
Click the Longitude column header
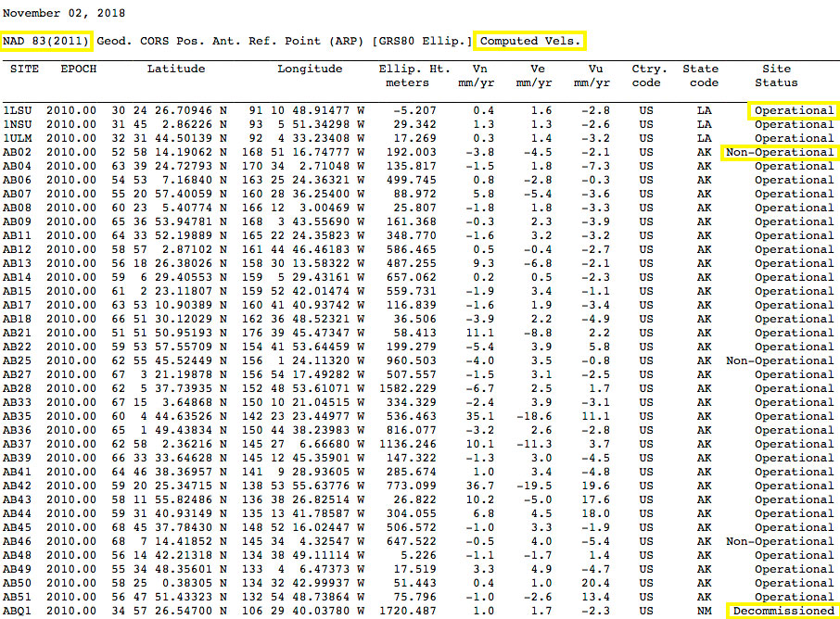[310, 69]
